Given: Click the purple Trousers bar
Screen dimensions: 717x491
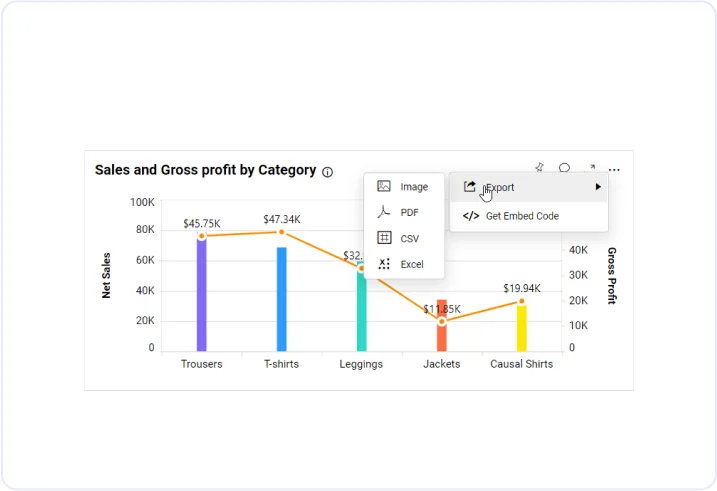Looking at the screenshot, I should point(202,293).
